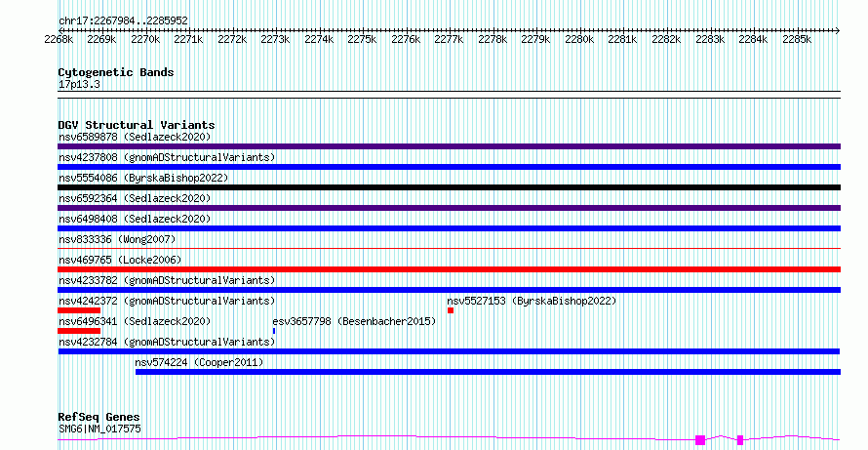Click the 2273k ruler tick
This screenshot has width=868, height=450.
276,40
